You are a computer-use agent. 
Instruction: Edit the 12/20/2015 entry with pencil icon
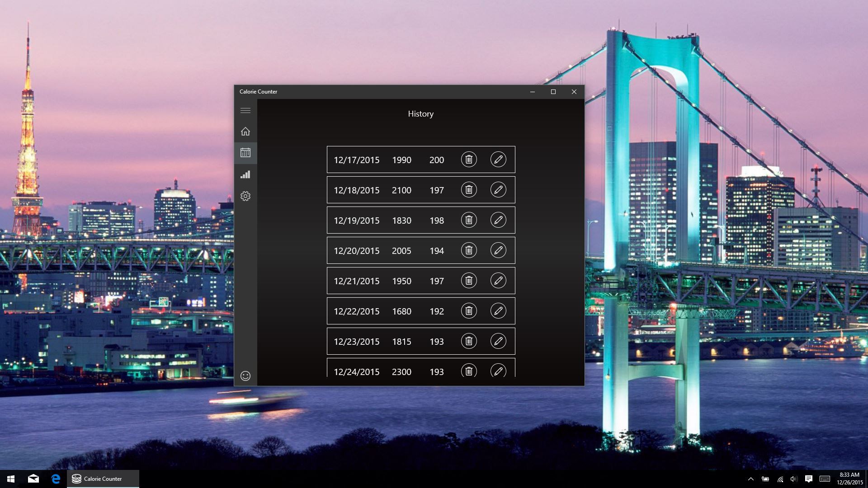click(x=498, y=250)
